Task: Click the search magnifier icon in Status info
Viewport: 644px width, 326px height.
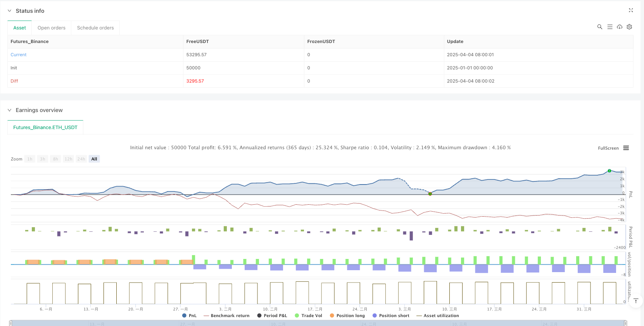Action: click(x=599, y=27)
